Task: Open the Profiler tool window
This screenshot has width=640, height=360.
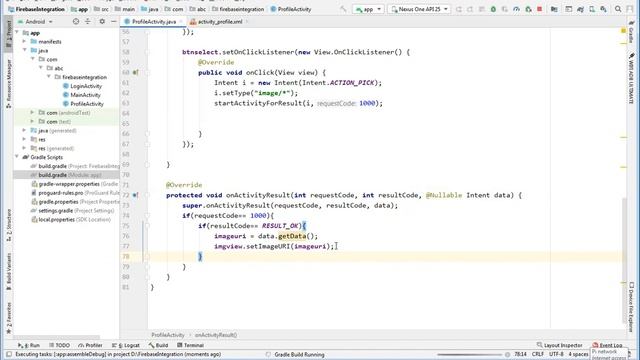Action: tap(90, 345)
